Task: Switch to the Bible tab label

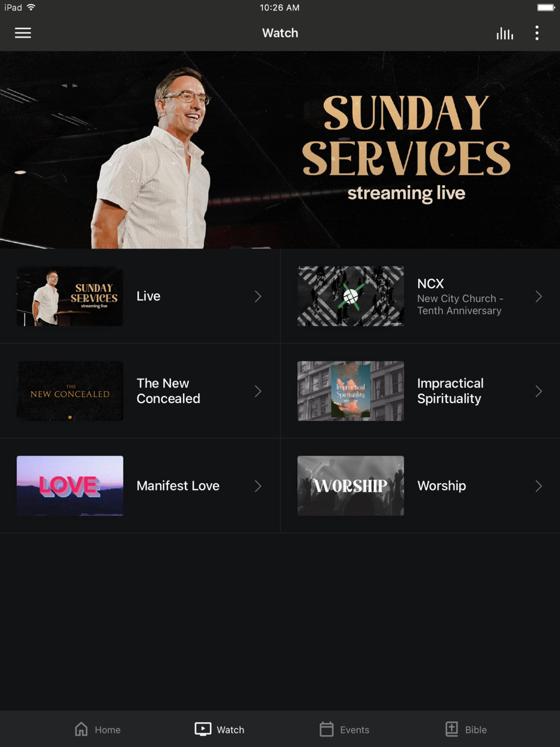Action: click(476, 730)
